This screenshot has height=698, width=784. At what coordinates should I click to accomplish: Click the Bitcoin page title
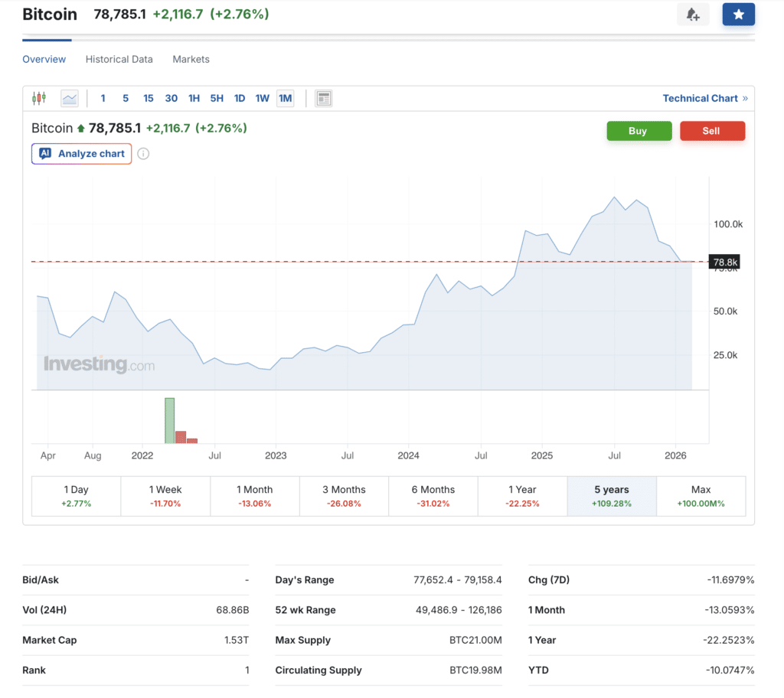[50, 15]
